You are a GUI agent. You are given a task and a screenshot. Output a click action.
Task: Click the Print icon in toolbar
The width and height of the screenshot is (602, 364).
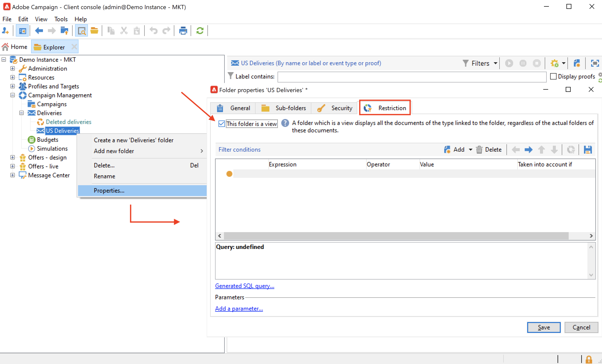183,31
